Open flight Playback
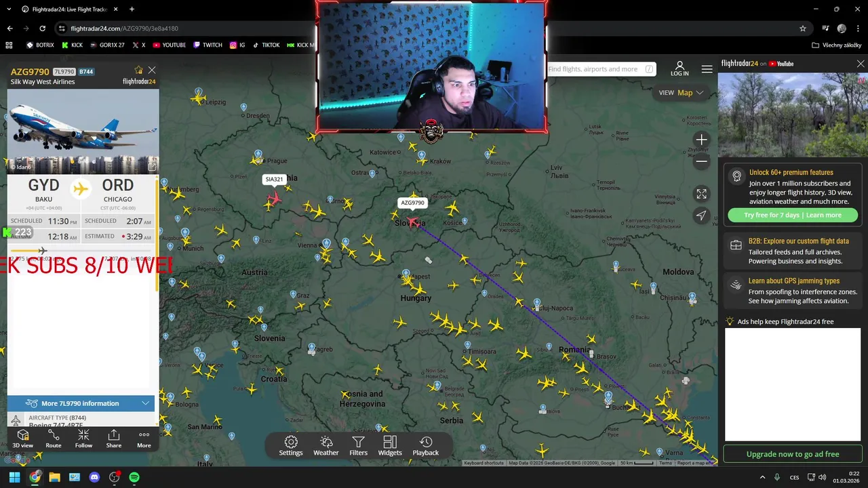 [426, 446]
